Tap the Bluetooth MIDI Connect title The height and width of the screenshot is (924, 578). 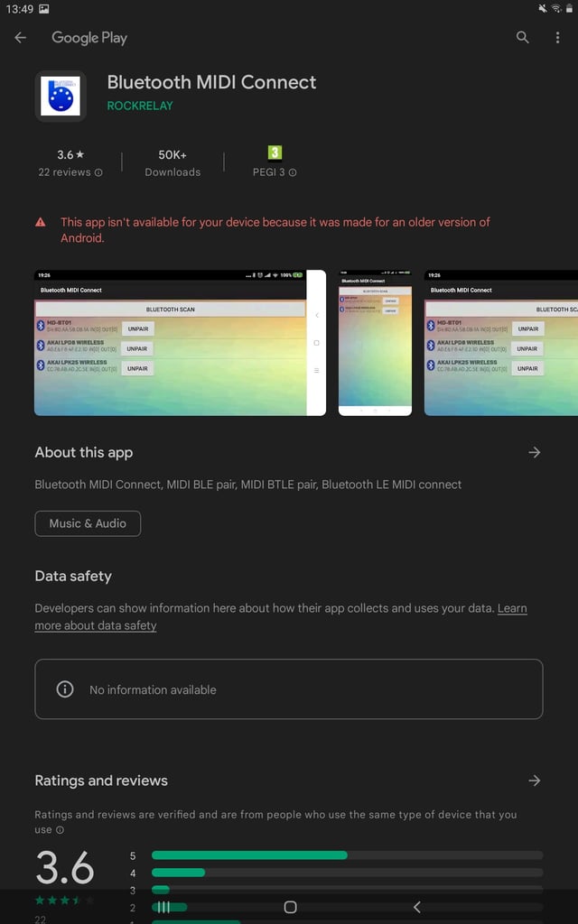point(211,82)
